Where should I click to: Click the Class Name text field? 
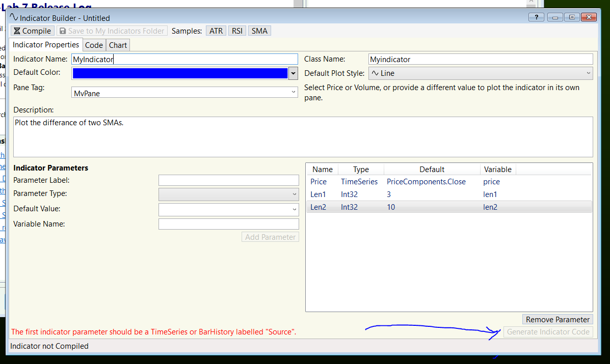pyautogui.click(x=480, y=60)
